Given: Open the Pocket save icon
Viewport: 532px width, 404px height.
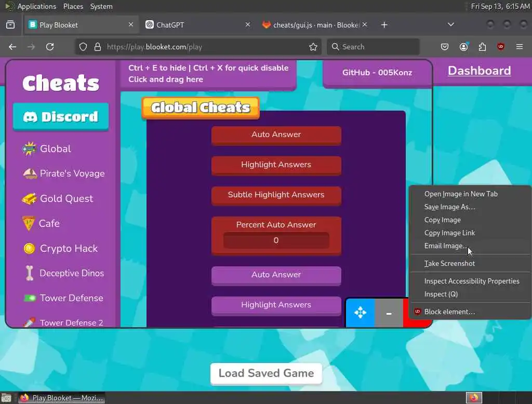Looking at the screenshot, I should pos(445,47).
